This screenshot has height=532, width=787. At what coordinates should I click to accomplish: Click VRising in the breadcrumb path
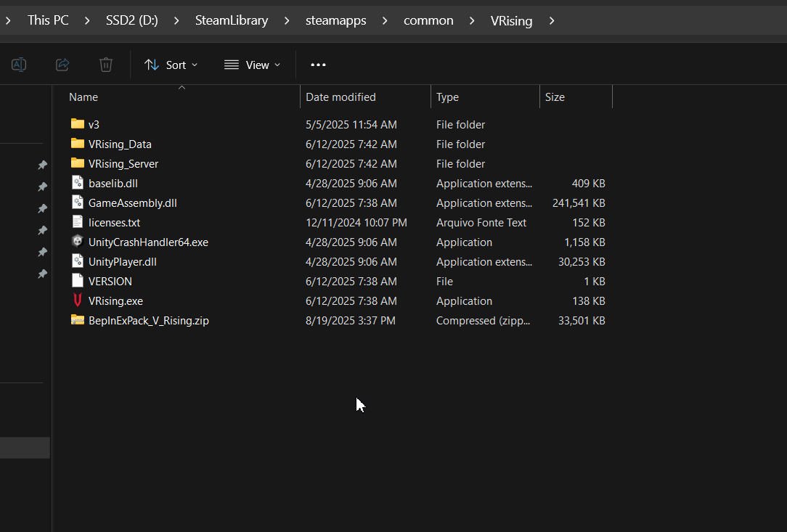click(x=511, y=20)
